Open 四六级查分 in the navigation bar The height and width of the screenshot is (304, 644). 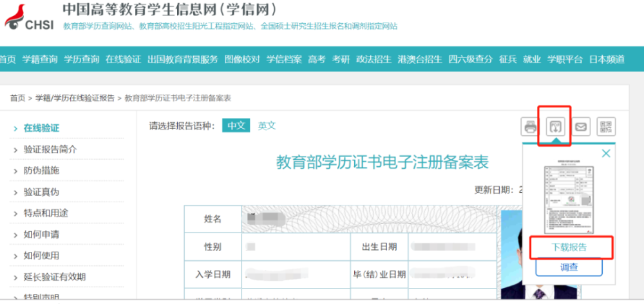(x=470, y=59)
